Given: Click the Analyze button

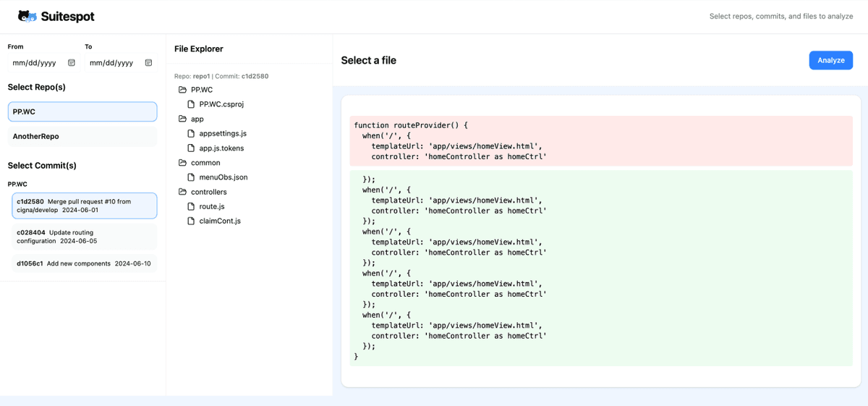Looking at the screenshot, I should coord(830,60).
